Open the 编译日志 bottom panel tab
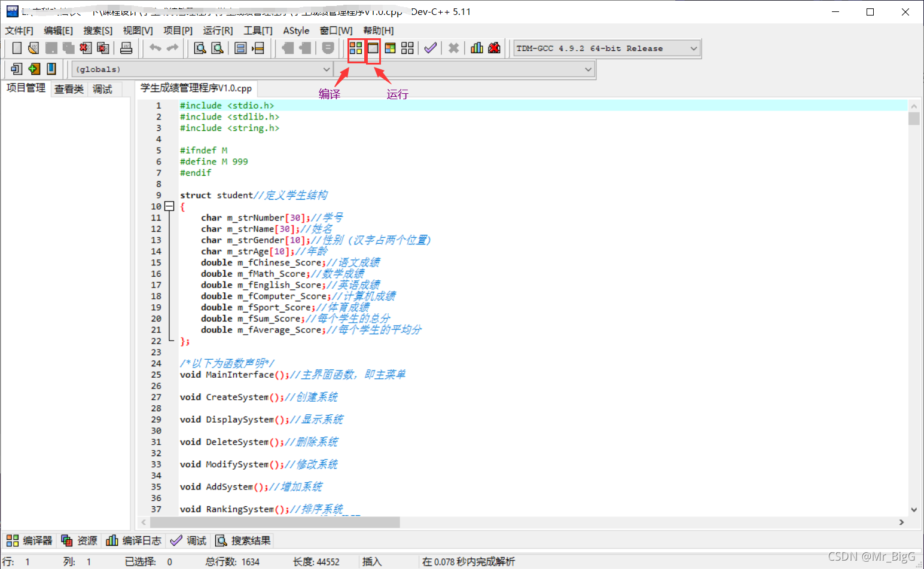This screenshot has height=569, width=924. point(134,540)
